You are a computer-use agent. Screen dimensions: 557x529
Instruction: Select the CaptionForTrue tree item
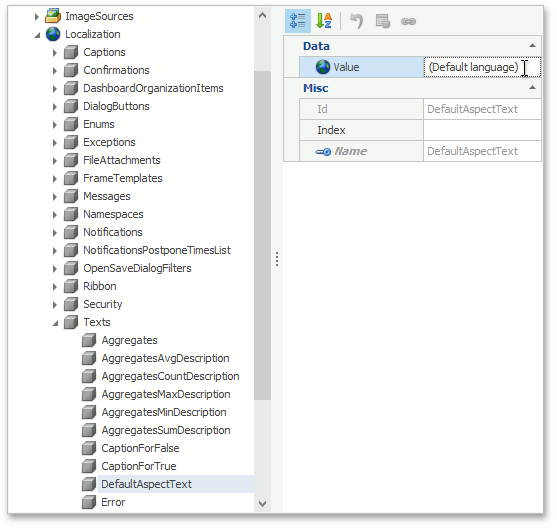point(139,466)
